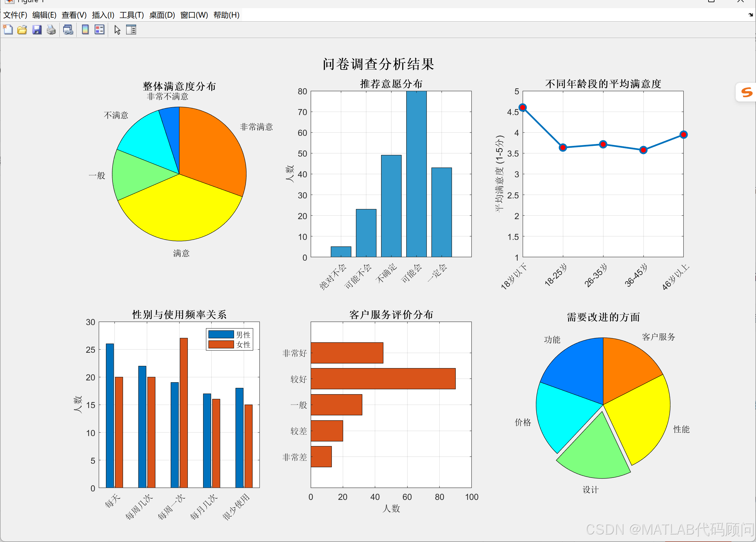Save the figure with floppy disk icon
Viewport: 756px width, 542px height.
point(37,30)
